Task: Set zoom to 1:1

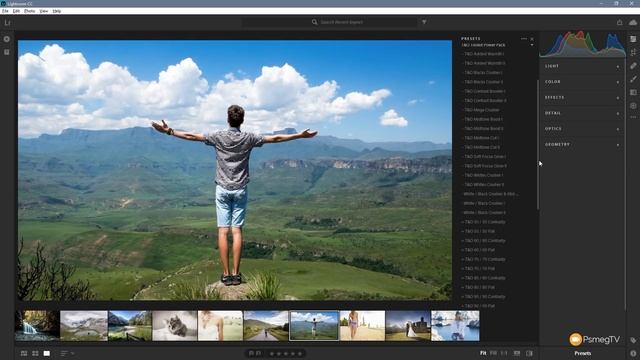Action: [x=504, y=353]
